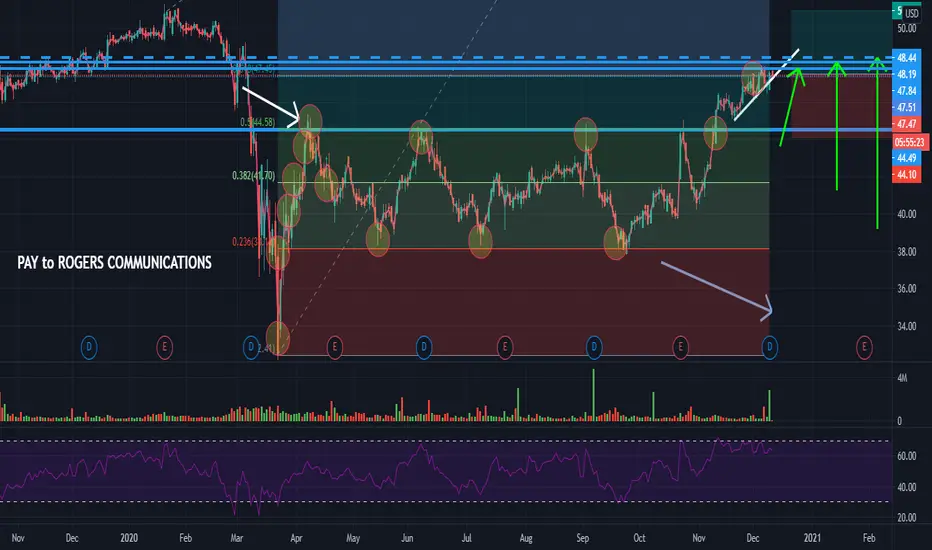Click the 60.00 RSI axis value
Screen dimensions: 932x550
tap(906, 456)
